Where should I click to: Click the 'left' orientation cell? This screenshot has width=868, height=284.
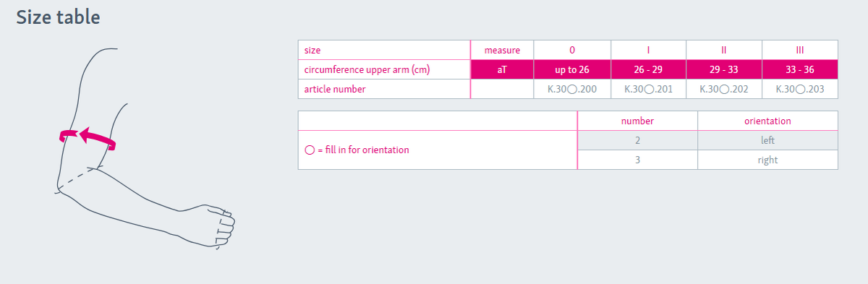767,140
